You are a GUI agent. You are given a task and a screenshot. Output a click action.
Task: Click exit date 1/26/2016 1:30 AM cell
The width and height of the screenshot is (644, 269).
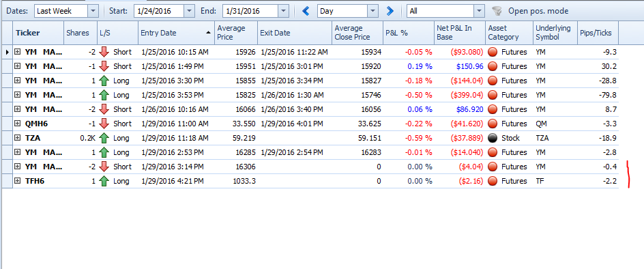coord(295,95)
